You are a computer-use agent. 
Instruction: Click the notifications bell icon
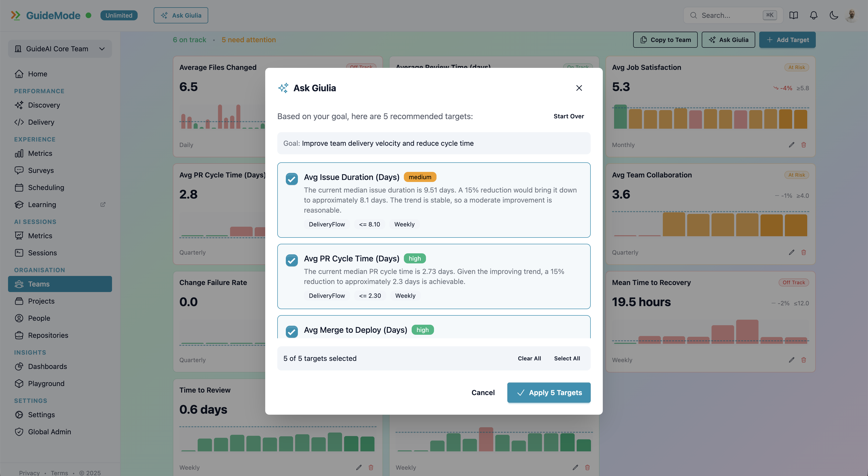point(813,15)
